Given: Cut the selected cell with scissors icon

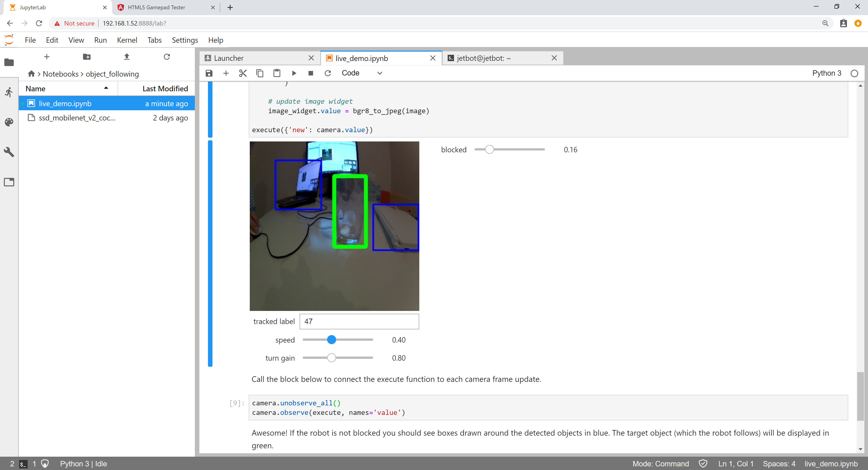Looking at the screenshot, I should 243,73.
